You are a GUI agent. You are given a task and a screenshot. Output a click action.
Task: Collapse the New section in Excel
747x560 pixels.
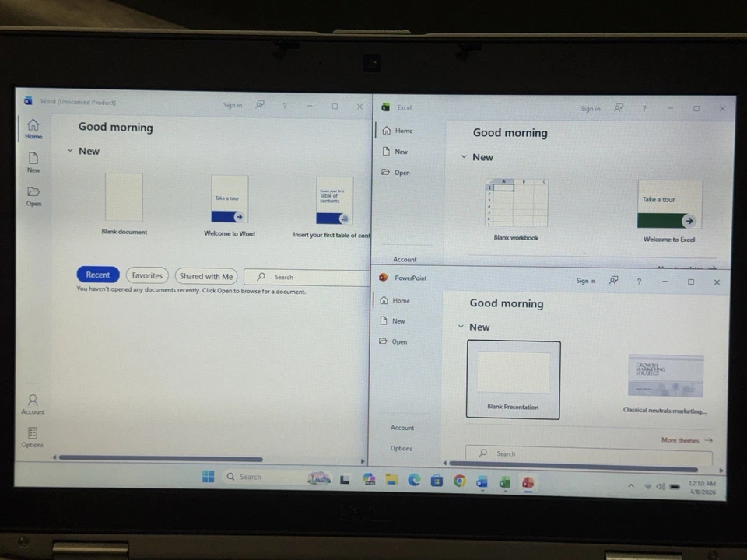click(464, 156)
